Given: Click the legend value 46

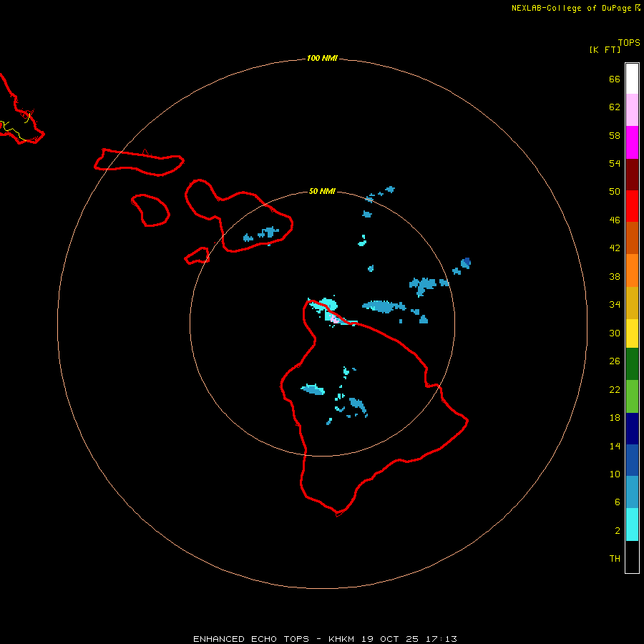Looking at the screenshot, I should point(615,220).
